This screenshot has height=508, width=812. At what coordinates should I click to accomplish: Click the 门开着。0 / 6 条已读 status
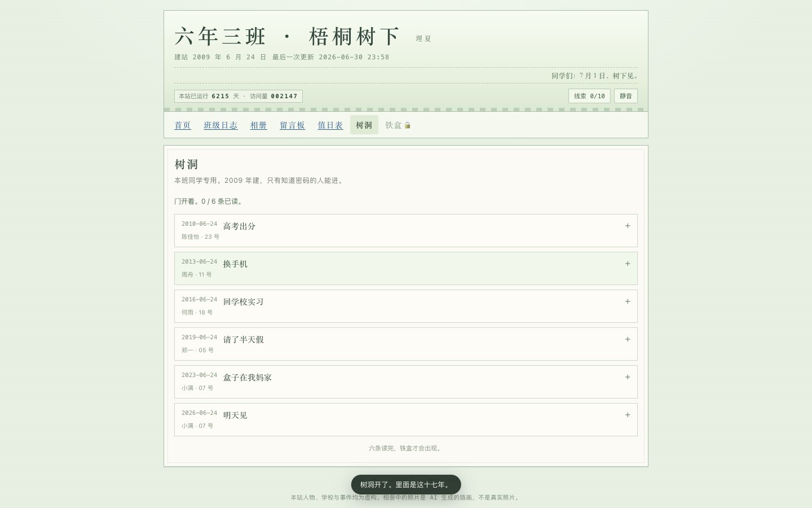pos(209,202)
